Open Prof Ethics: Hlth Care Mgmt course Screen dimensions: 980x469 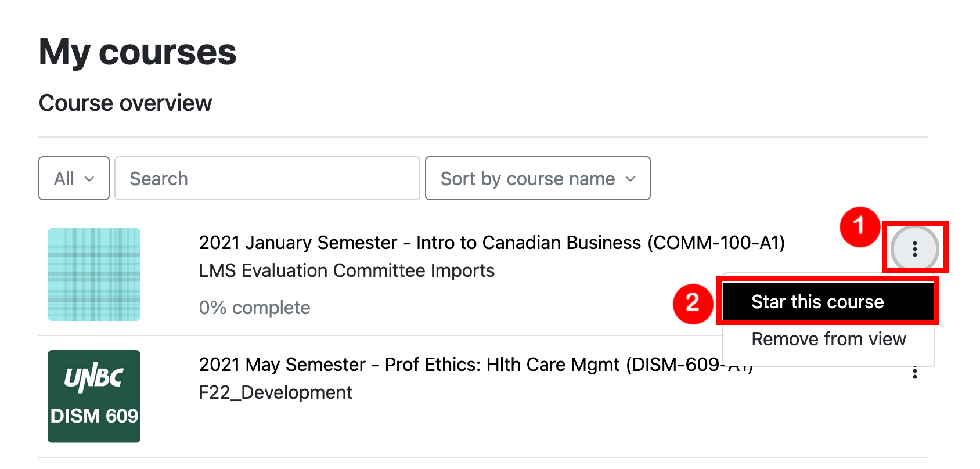pyautogui.click(x=459, y=365)
